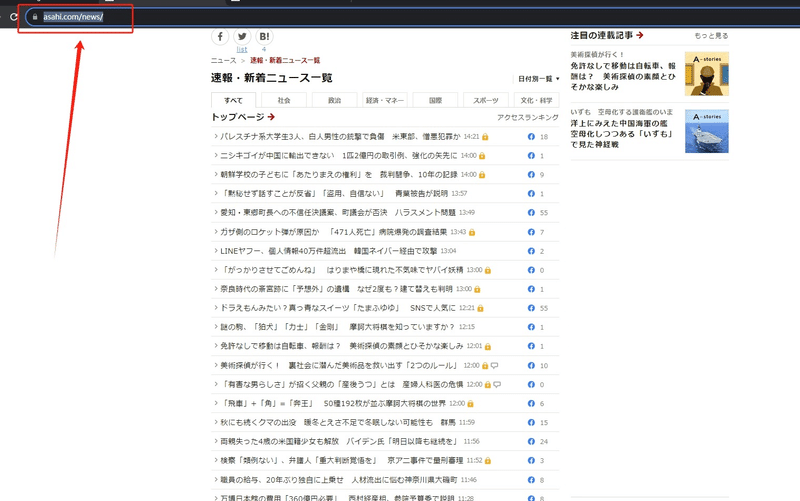Go to トップページ link with arrow

[x=243, y=117]
